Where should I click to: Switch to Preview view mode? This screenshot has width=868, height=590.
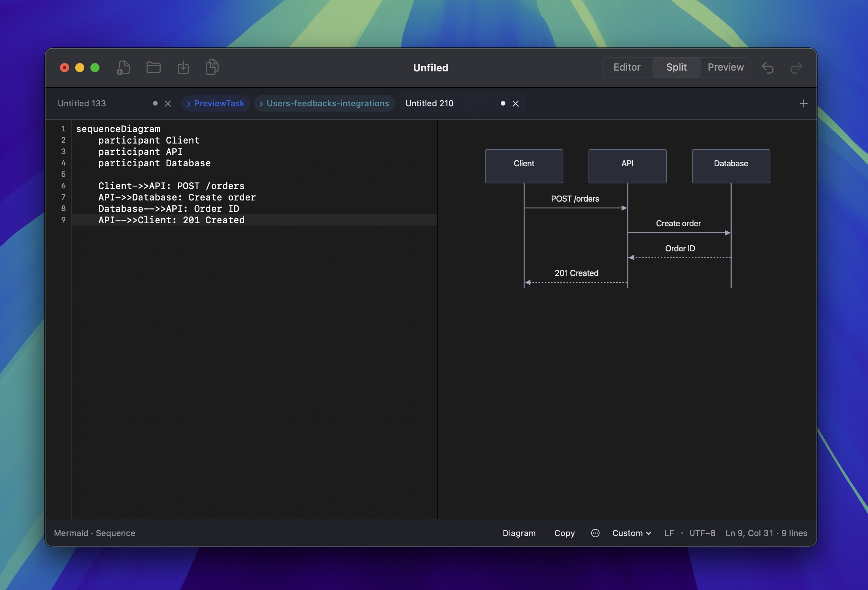click(x=726, y=67)
